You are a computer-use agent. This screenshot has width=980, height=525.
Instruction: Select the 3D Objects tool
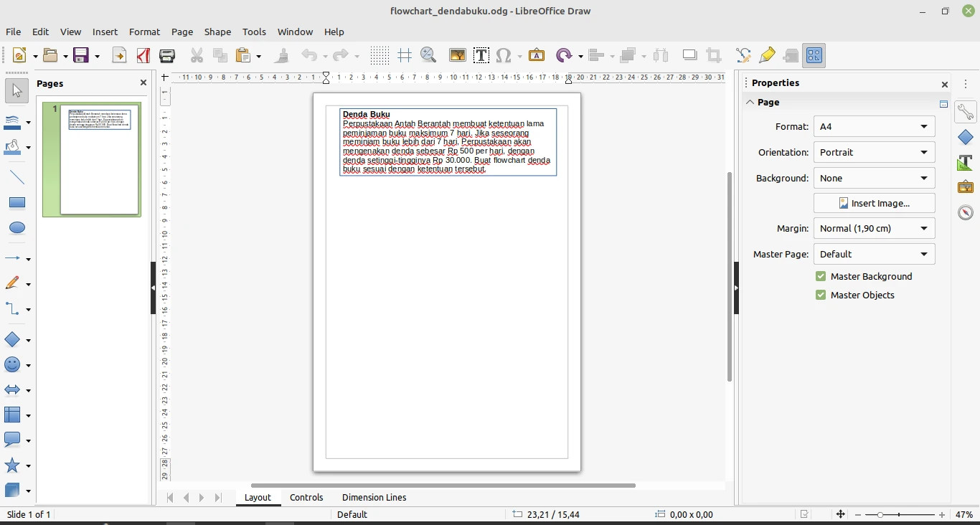pyautogui.click(x=13, y=491)
